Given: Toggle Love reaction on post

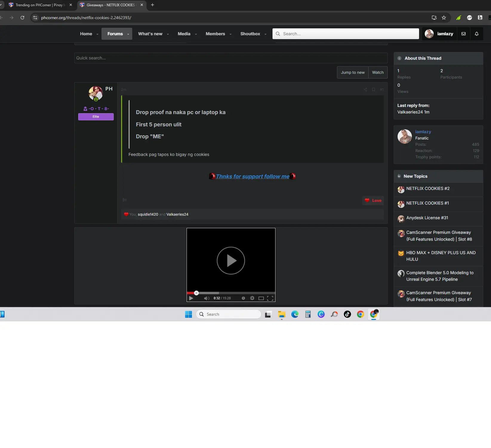Looking at the screenshot, I should (x=373, y=200).
